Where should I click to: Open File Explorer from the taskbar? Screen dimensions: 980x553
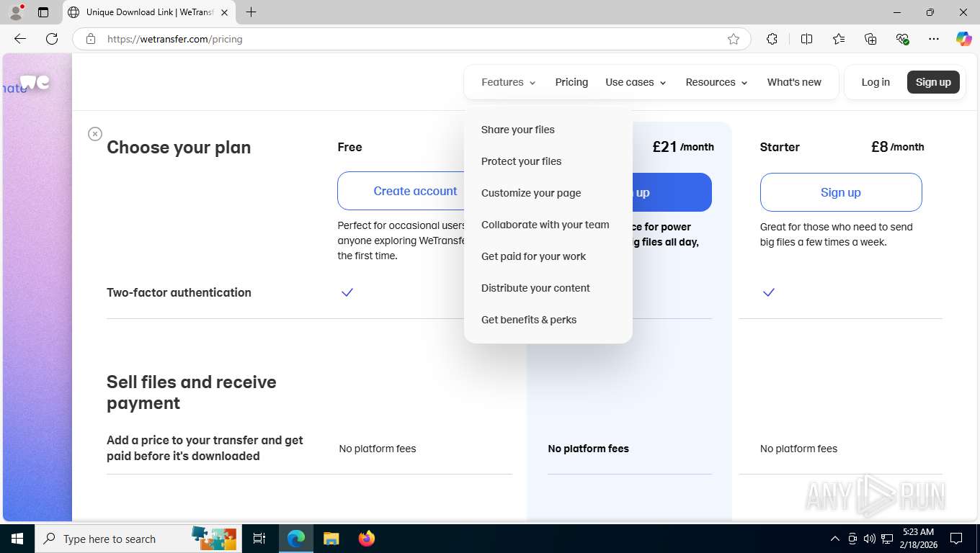331,539
